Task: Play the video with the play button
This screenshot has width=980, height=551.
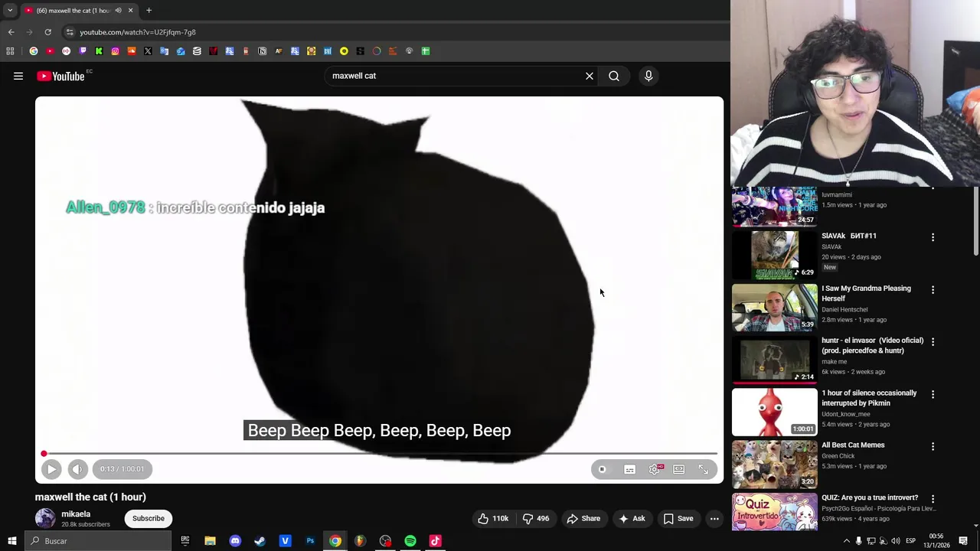Action: (x=51, y=469)
